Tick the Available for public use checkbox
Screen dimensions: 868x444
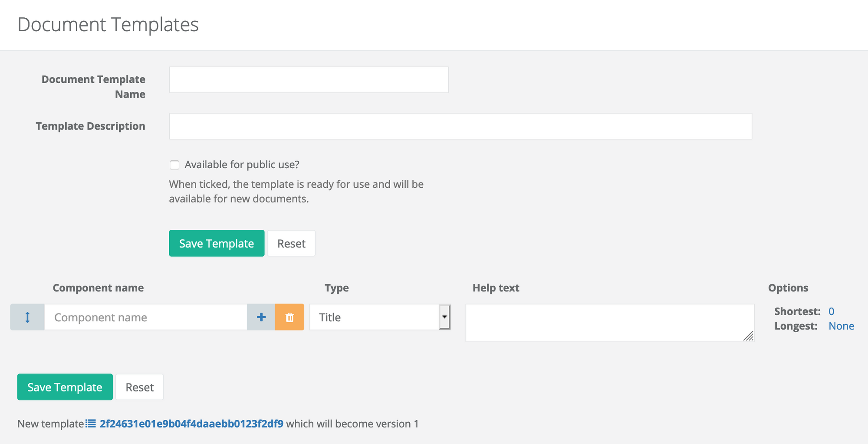[x=174, y=165]
